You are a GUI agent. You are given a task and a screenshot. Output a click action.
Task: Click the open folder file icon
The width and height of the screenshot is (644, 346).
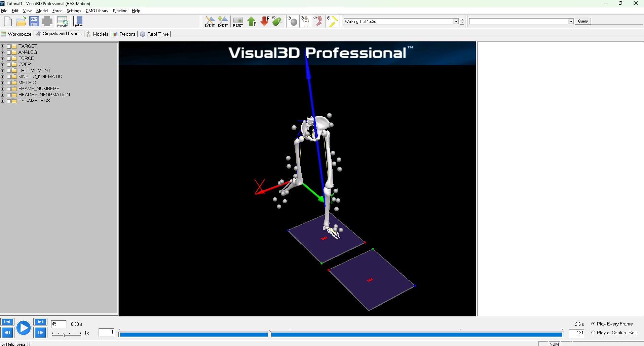click(21, 21)
